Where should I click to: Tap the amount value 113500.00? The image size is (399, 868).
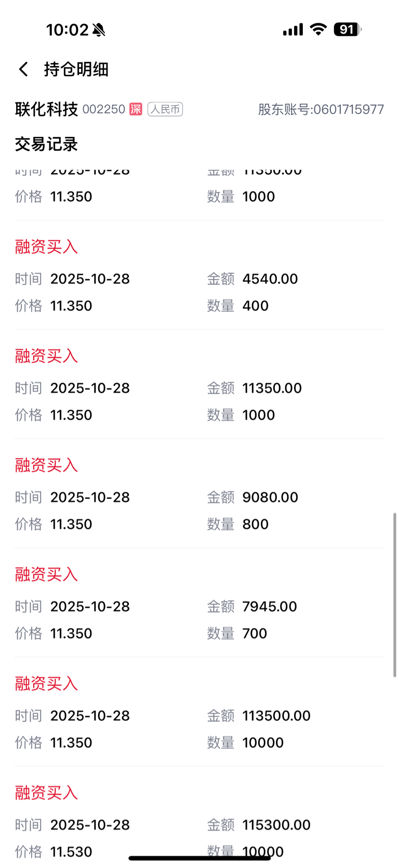tap(276, 716)
